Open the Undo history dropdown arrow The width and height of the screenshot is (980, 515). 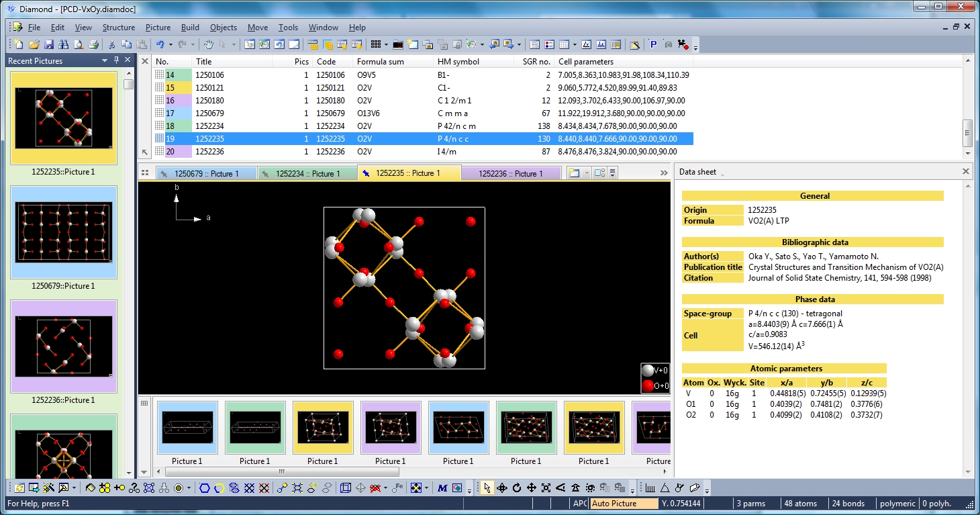170,44
